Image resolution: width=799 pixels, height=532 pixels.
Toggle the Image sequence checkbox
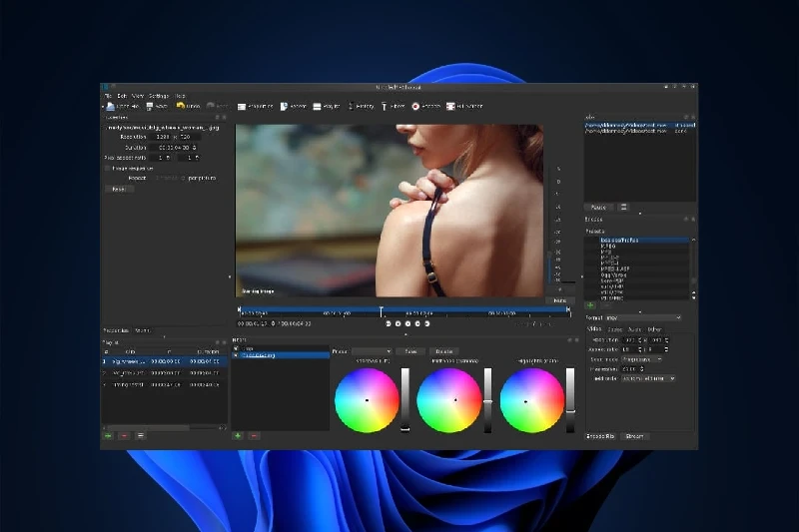pos(107,168)
